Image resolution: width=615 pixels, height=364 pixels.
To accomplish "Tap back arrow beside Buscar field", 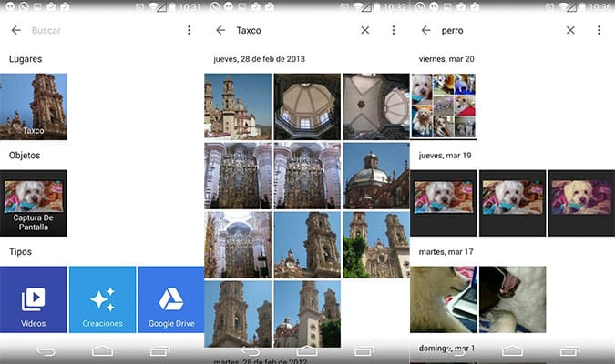I will (x=16, y=30).
